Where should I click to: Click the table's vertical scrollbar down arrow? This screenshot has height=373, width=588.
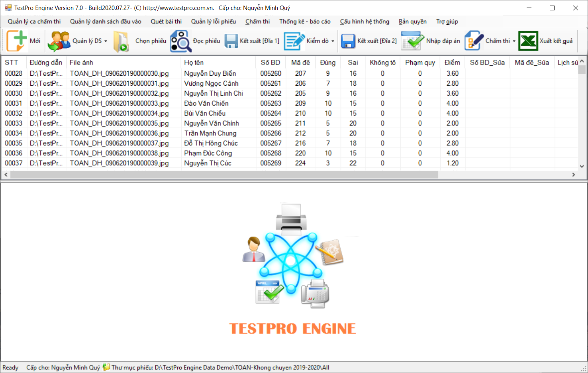pos(582,167)
